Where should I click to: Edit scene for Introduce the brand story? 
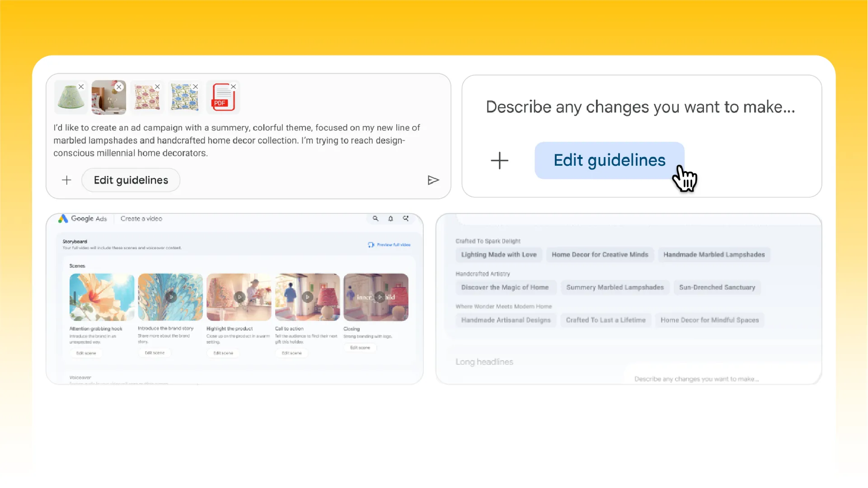(155, 353)
